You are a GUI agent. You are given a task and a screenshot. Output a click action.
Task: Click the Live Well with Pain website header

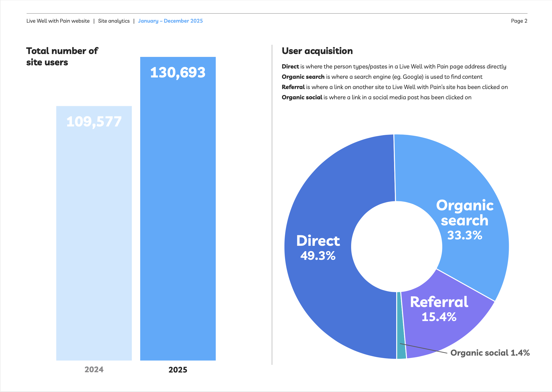click(x=58, y=21)
